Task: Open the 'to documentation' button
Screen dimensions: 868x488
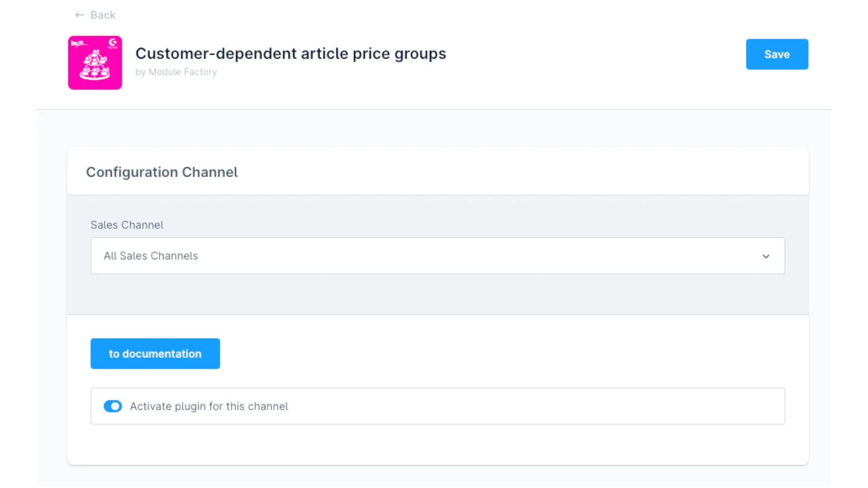Action: click(155, 354)
